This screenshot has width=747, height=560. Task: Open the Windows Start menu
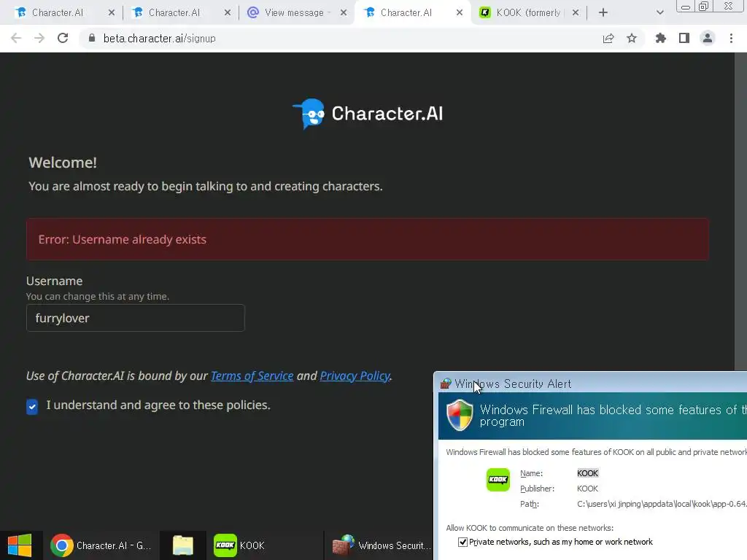[x=20, y=545]
